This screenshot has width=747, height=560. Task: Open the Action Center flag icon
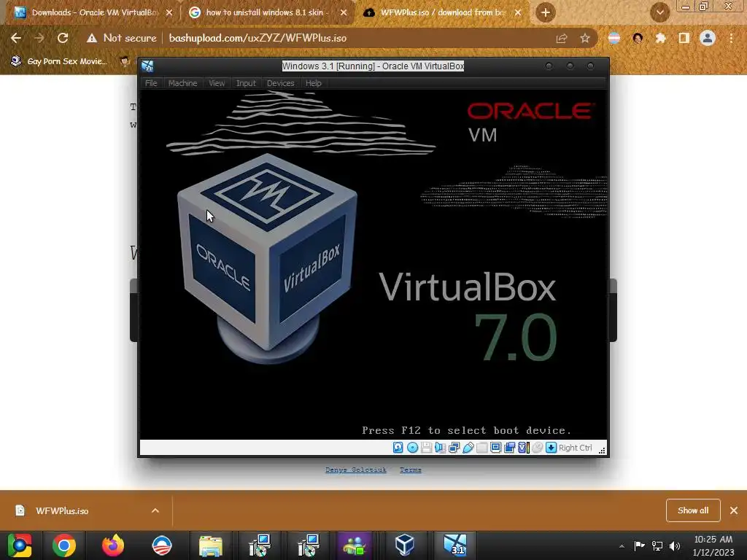tap(639, 545)
